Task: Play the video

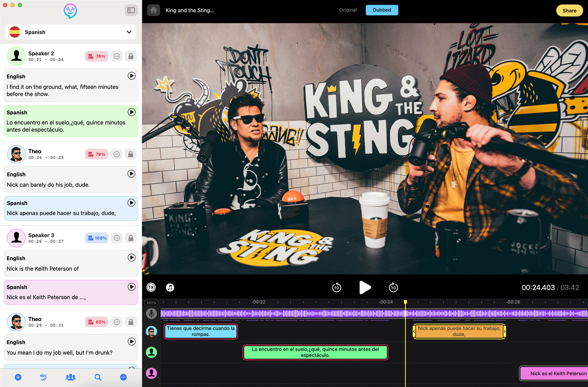Action: [x=365, y=287]
